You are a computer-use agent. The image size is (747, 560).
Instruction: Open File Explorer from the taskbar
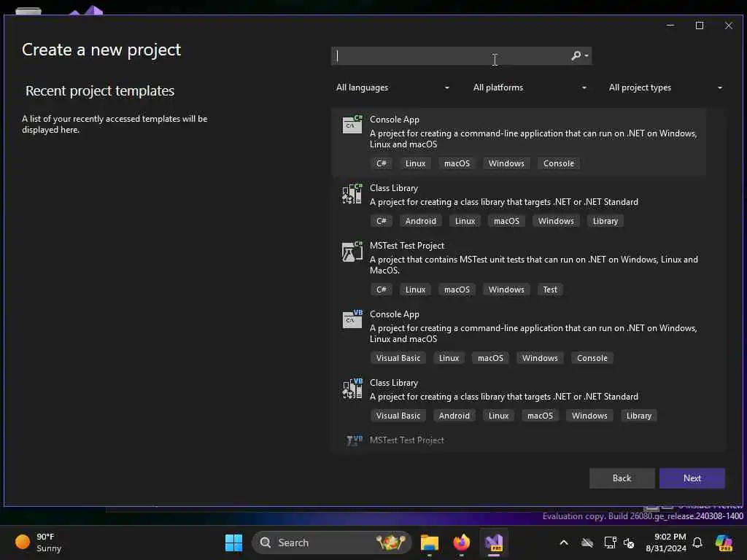[x=429, y=542]
